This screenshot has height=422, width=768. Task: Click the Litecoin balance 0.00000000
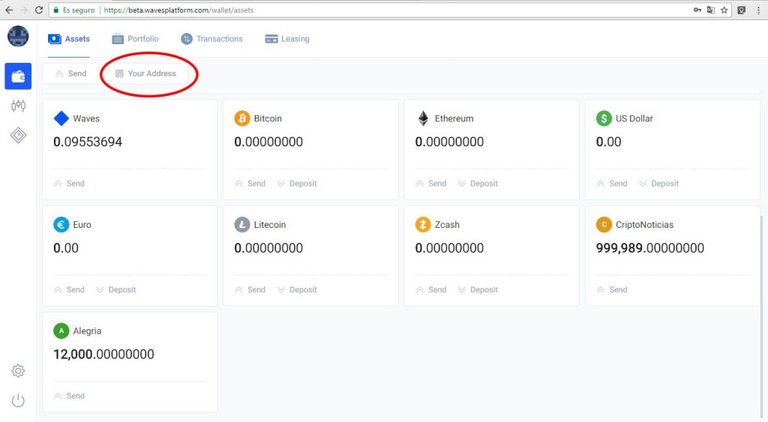pos(268,248)
